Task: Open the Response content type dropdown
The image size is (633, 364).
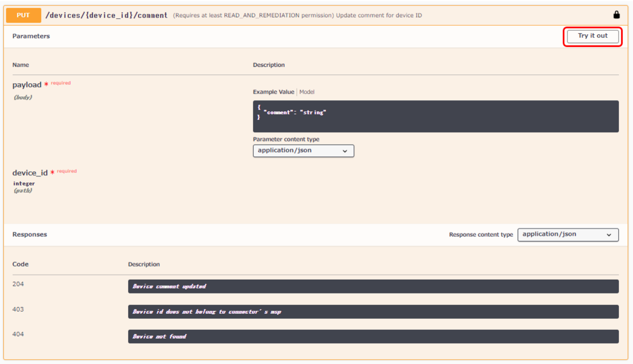Action: [x=567, y=235]
